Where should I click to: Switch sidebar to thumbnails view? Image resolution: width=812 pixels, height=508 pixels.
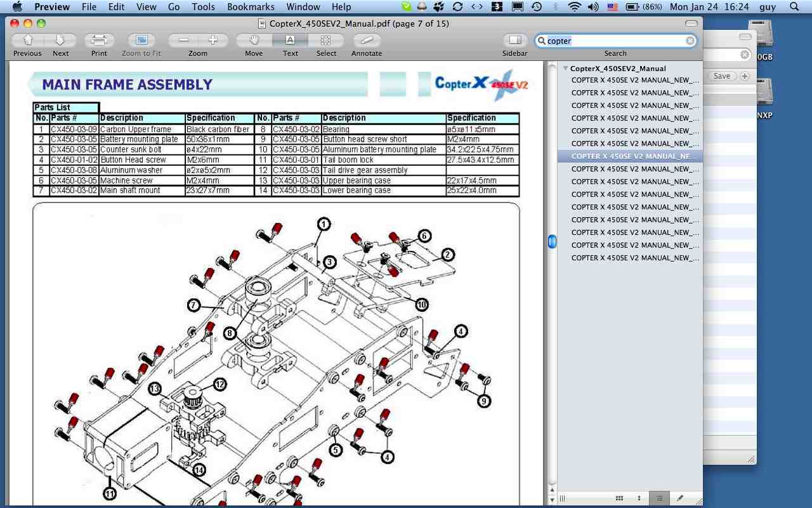pyautogui.click(x=620, y=498)
